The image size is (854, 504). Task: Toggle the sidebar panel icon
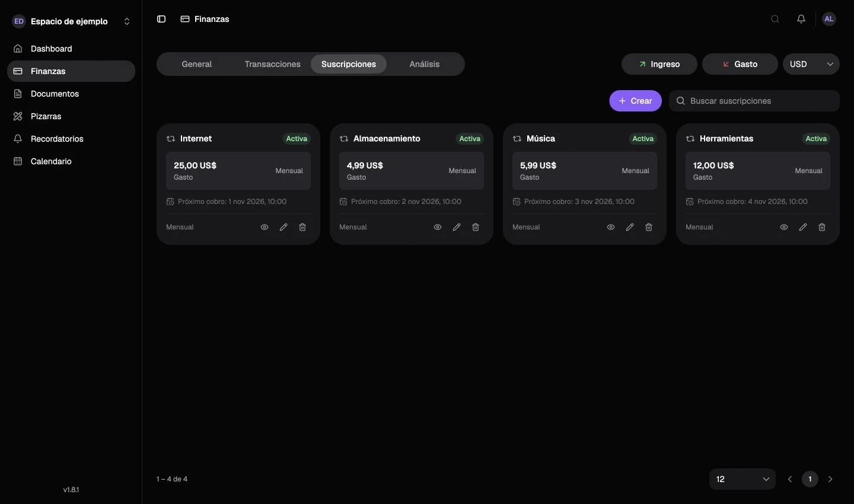click(161, 19)
